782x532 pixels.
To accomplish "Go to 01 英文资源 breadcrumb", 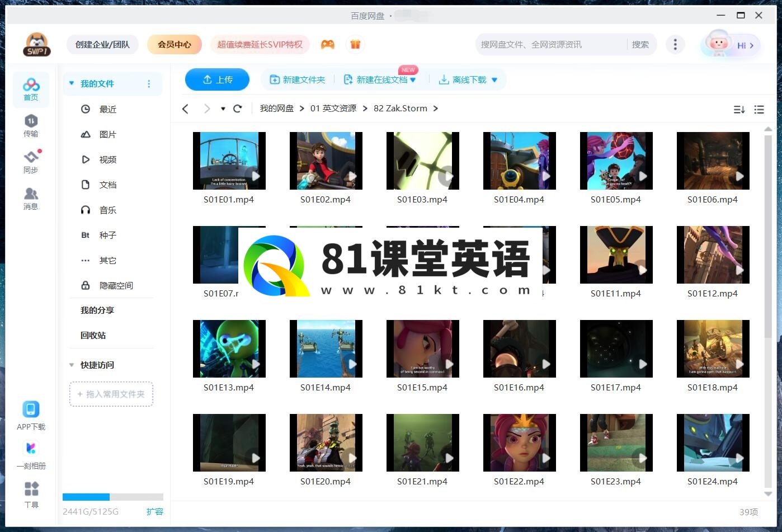I will click(333, 109).
